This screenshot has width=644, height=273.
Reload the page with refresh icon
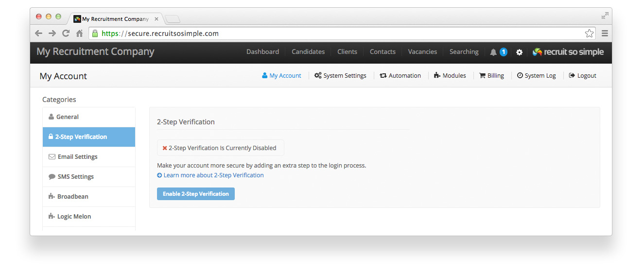pyautogui.click(x=66, y=34)
